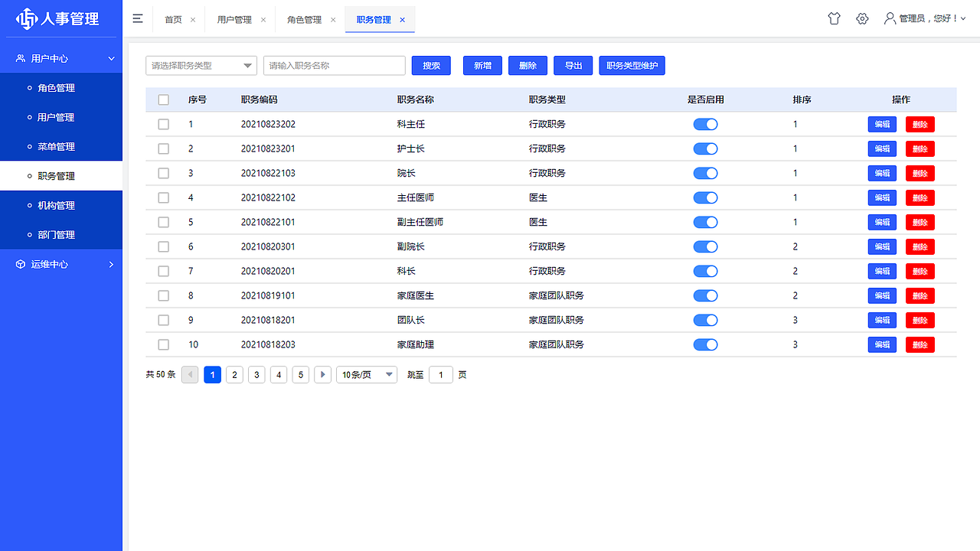Open the 请选择职务类型 dropdown
This screenshot has height=551, width=980.
[201, 65]
